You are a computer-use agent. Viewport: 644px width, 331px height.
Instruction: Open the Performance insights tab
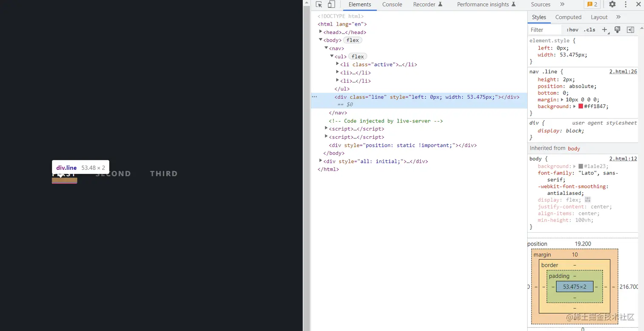point(486,4)
